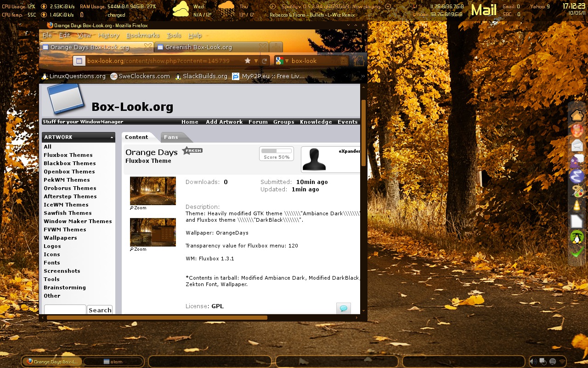Viewport: 588px width, 368px height.
Task: Click the Forum nav link
Action: [x=258, y=122]
